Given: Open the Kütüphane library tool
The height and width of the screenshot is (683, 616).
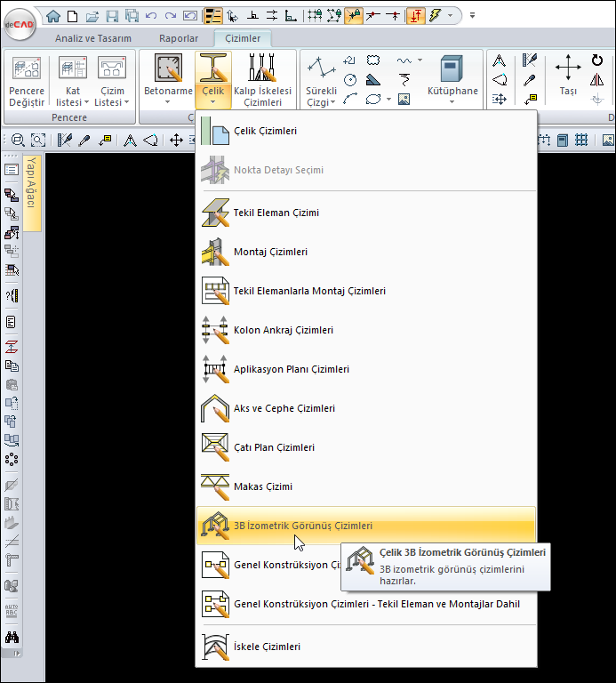Looking at the screenshot, I should tap(452, 79).
